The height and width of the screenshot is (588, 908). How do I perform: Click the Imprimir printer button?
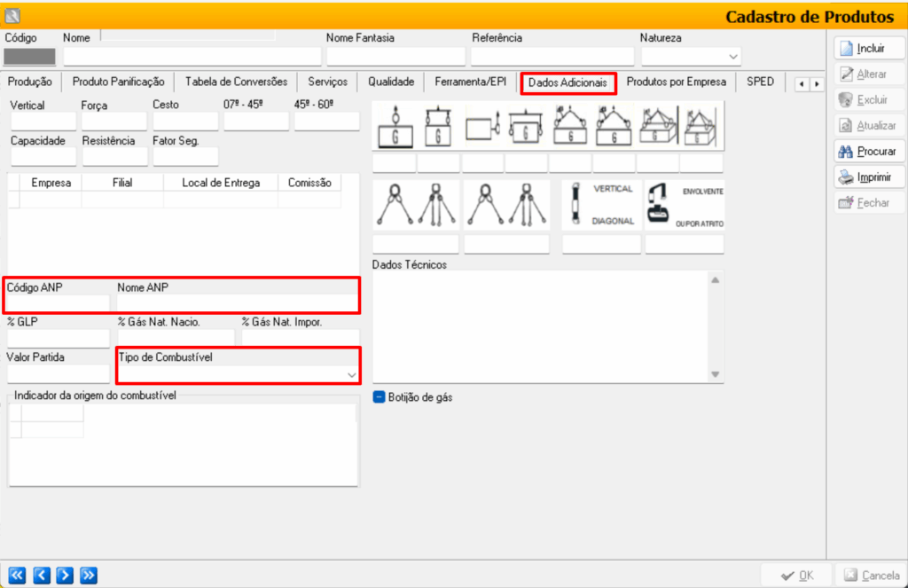click(x=867, y=177)
